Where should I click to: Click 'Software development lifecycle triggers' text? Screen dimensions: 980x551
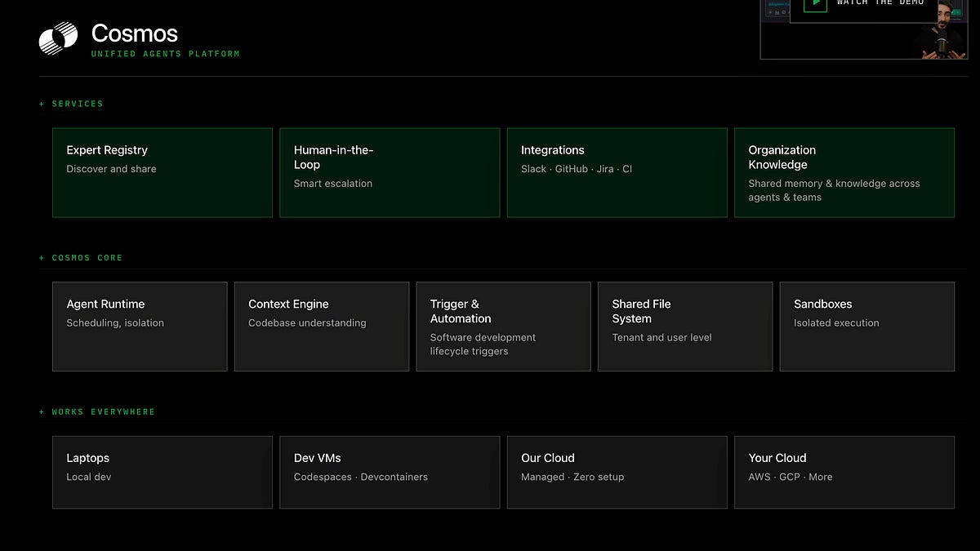click(x=483, y=344)
